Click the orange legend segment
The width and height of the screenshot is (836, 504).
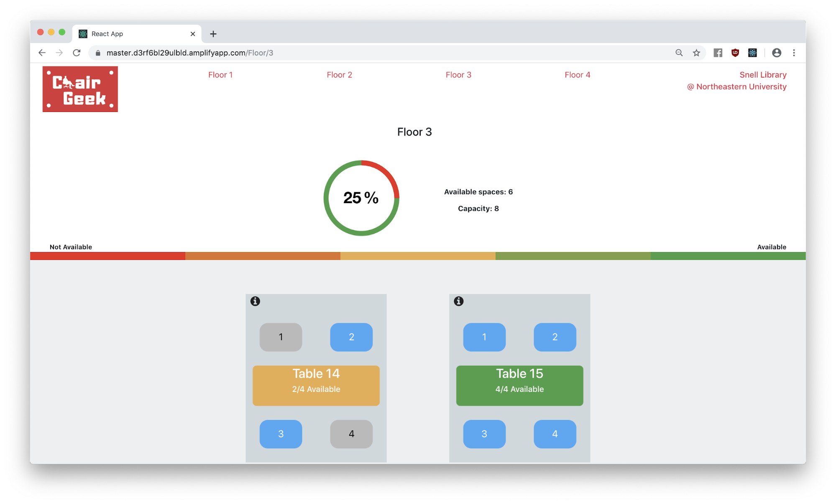point(263,256)
